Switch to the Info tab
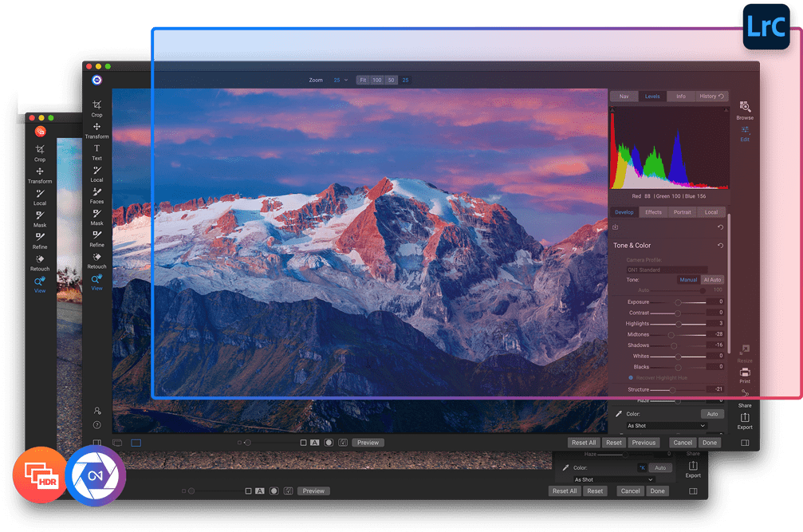Screen dimensions: 803x532 (x=681, y=97)
